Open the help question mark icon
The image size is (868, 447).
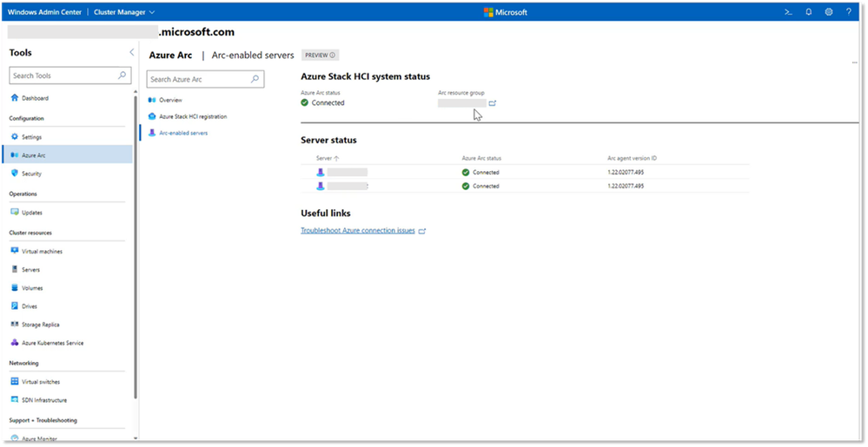pyautogui.click(x=849, y=11)
